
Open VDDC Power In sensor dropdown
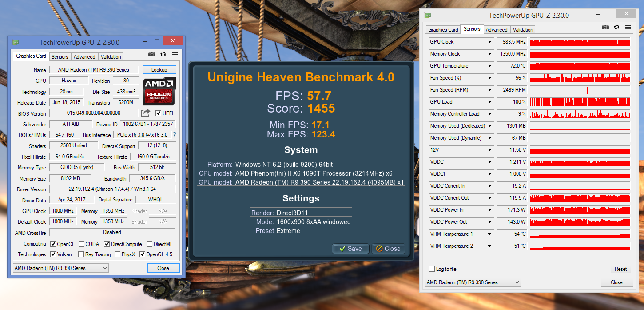coord(490,210)
